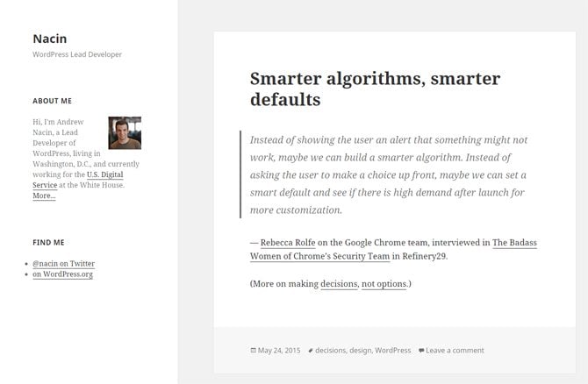The image size is (588, 384).
Task: Click the comment bubble icon in the footer
Action: (x=421, y=351)
